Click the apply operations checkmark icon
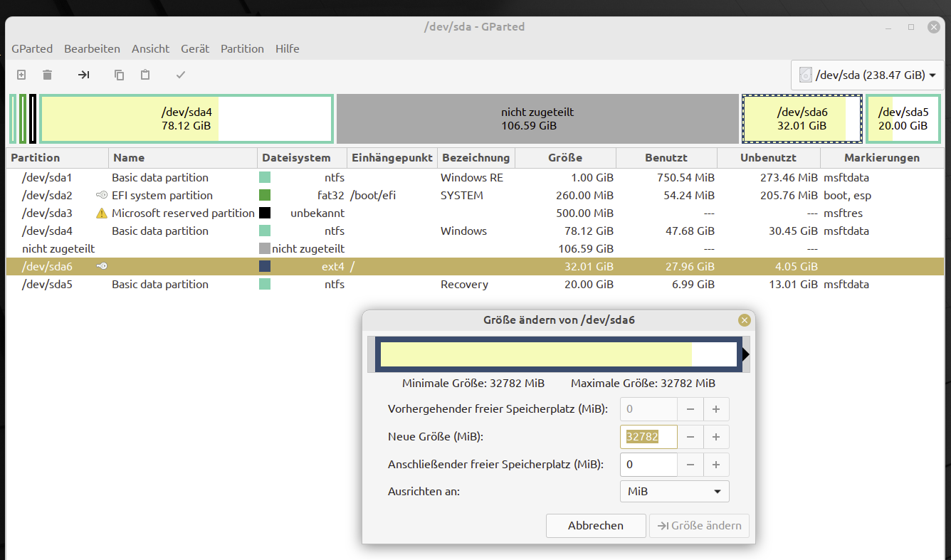Screen dimensions: 951x560 pyautogui.click(x=181, y=75)
